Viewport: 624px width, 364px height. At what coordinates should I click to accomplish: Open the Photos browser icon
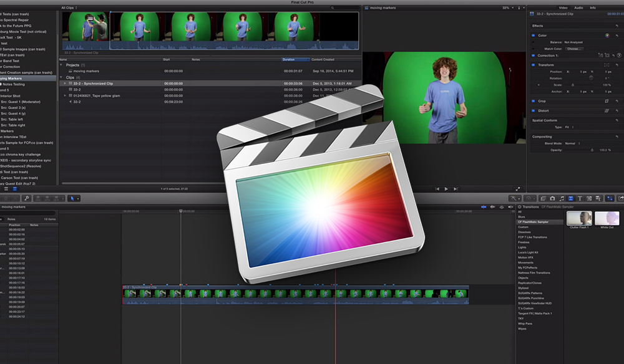553,198
